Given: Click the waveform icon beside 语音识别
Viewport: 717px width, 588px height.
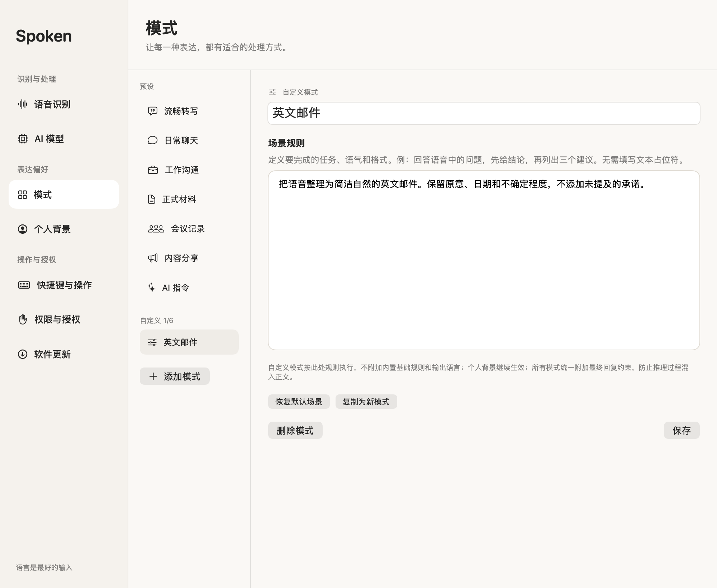Looking at the screenshot, I should [23, 104].
